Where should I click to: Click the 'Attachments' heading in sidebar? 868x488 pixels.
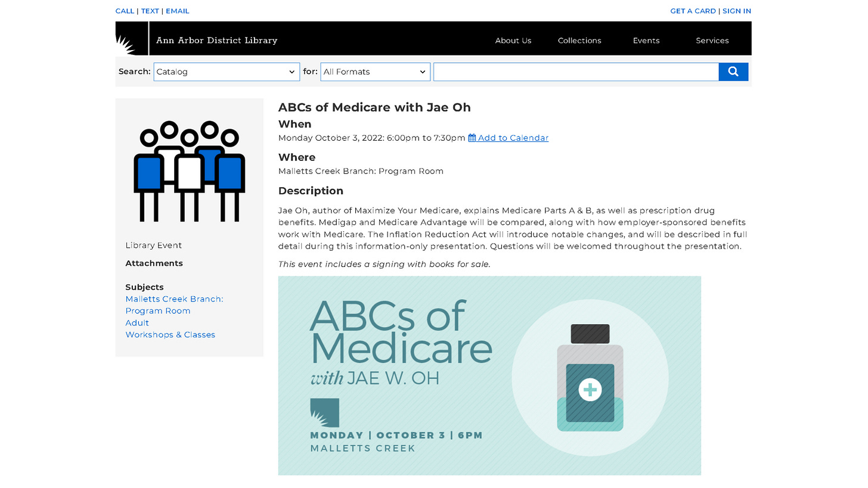coord(154,263)
